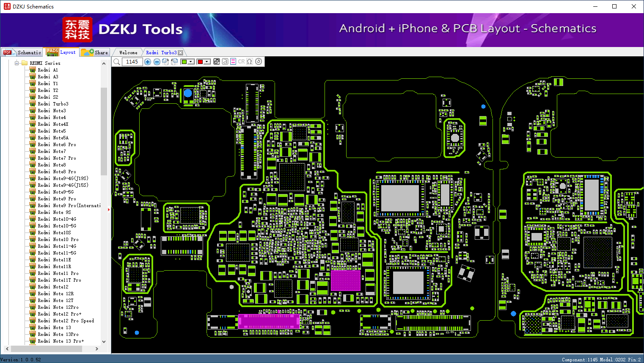644x363 pixels.
Task: Click the tree vertical scrollbar thumb
Action: pos(104,131)
